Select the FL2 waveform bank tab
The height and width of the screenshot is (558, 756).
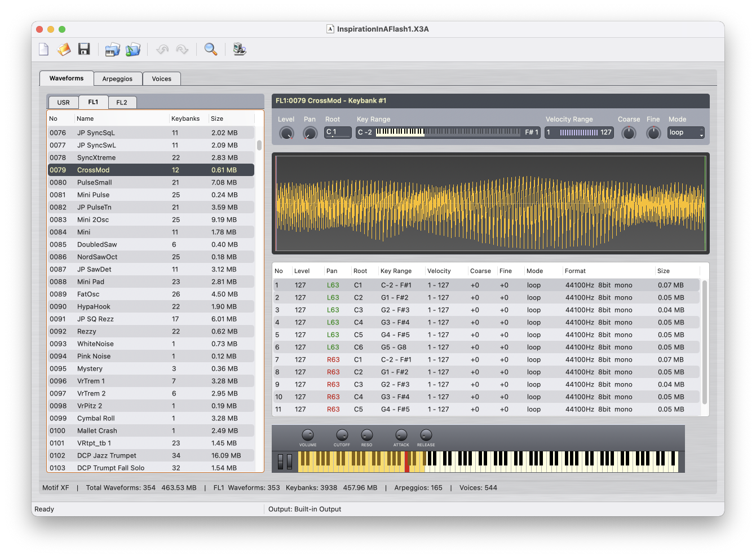122,103
